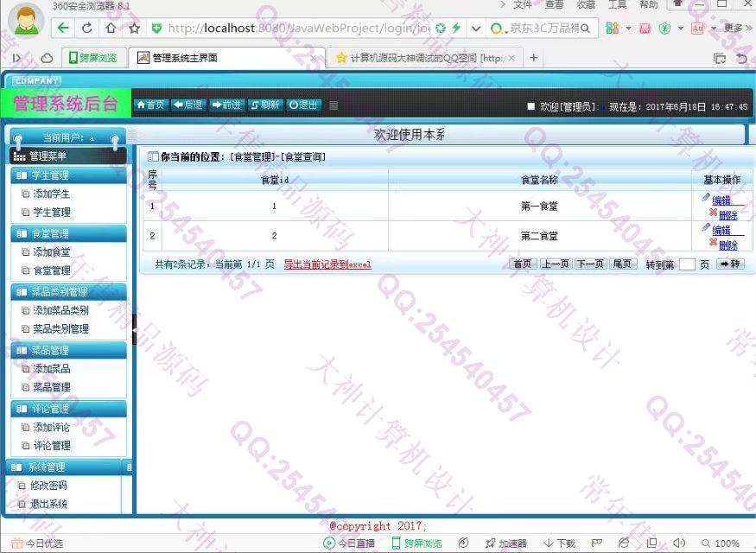Click the 尾页 pagination button
The height and width of the screenshot is (553, 756).
tap(622, 264)
